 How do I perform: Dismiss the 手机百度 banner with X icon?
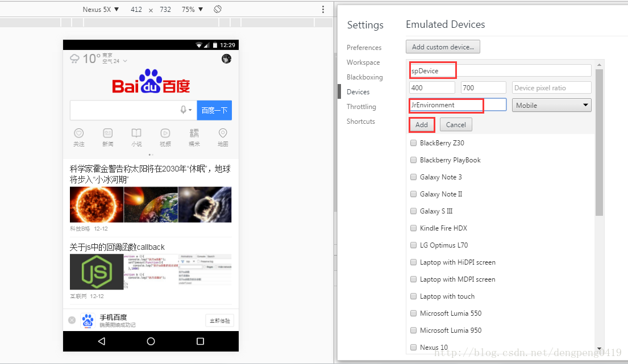pos(72,320)
